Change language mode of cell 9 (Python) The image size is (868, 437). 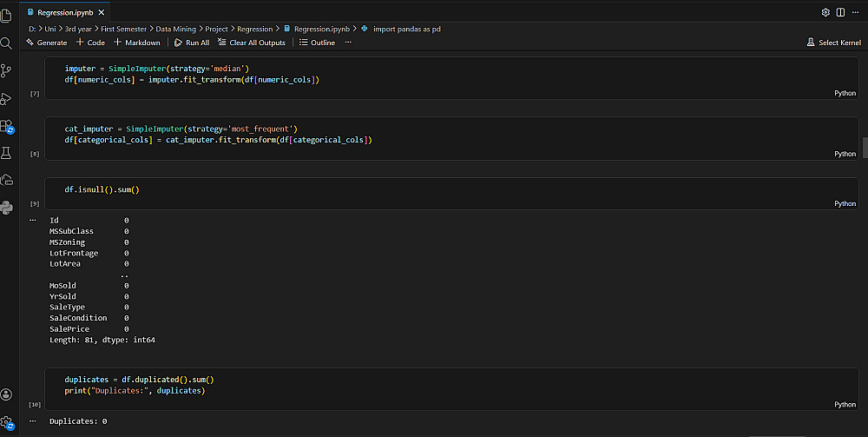(845, 204)
